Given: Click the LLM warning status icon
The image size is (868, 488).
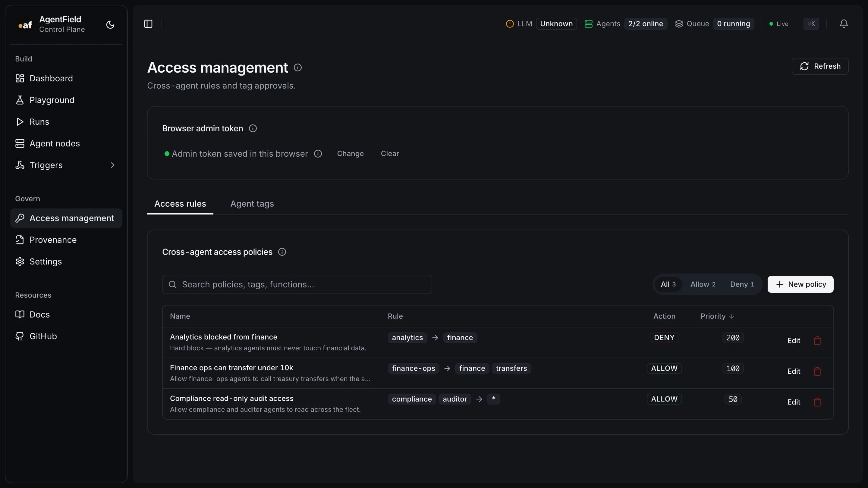Looking at the screenshot, I should (510, 23).
